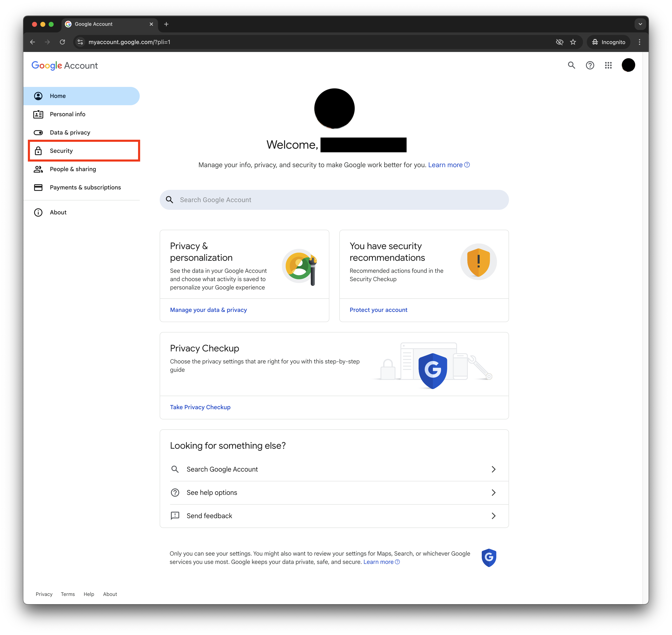672x635 pixels.
Task: Bookmark this page with star icon
Action: coord(573,42)
